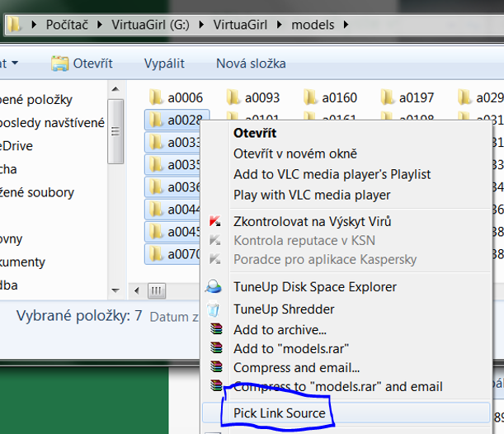Screen dimensions: 504x434
Task: Click file list horizontal scroll left arrow
Action: (137, 291)
